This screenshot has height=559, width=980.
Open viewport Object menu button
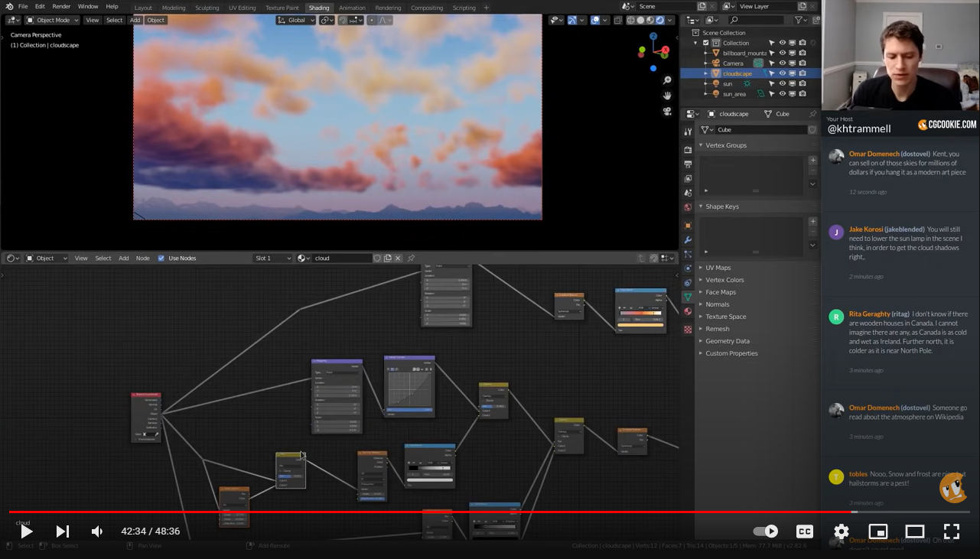155,20
